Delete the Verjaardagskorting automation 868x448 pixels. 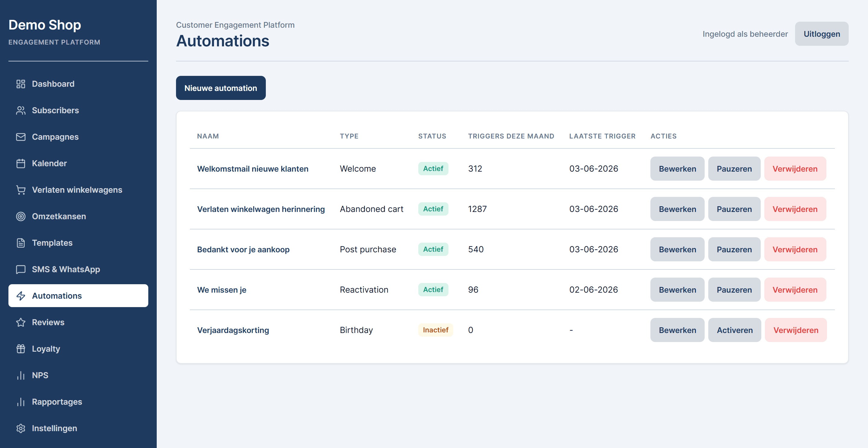(x=796, y=330)
